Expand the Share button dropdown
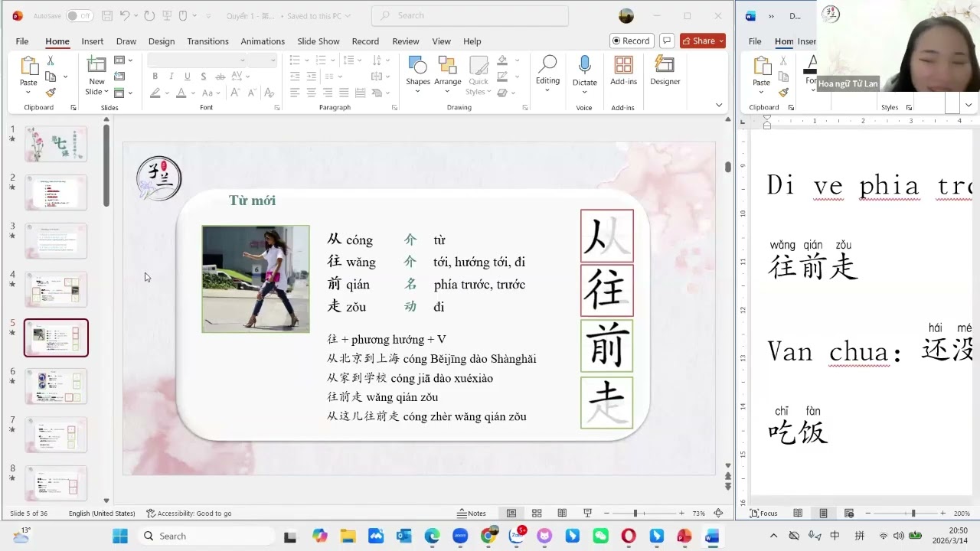The height and width of the screenshot is (551, 980). click(721, 41)
